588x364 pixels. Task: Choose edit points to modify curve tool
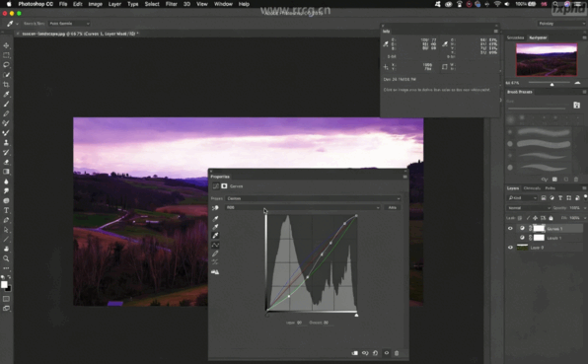[215, 245]
